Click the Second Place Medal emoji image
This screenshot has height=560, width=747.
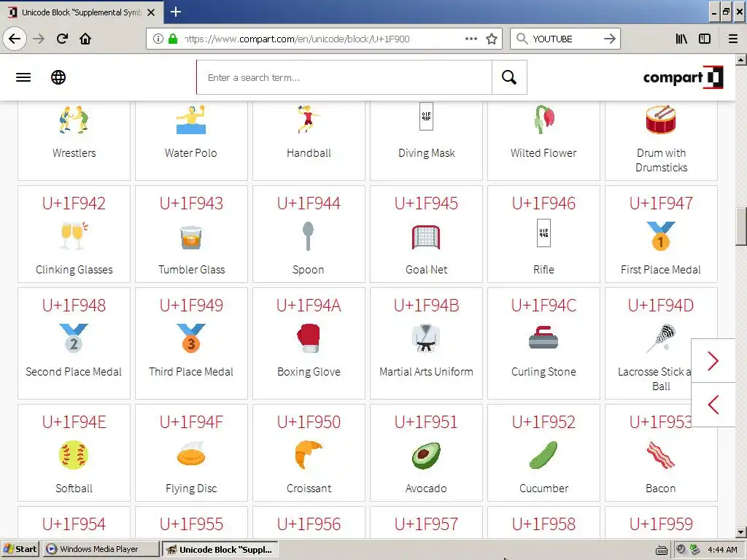pos(74,338)
